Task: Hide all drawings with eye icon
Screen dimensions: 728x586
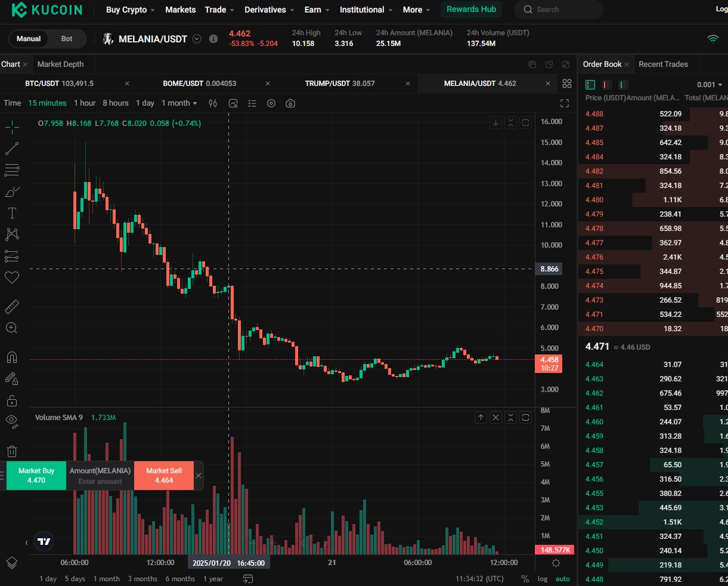Action: click(x=12, y=421)
